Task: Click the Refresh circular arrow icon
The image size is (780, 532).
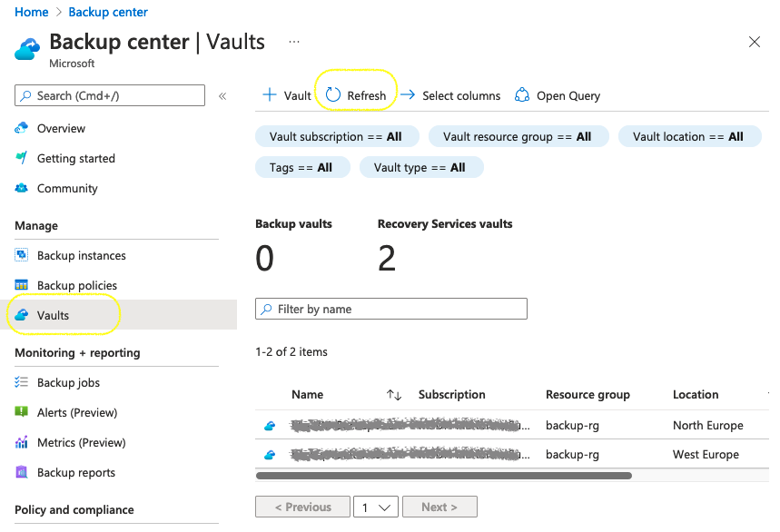Action: pos(332,94)
